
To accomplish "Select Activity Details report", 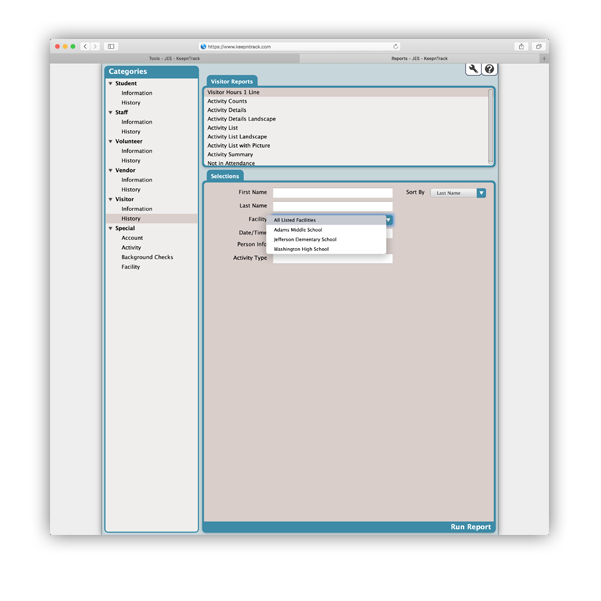I will click(346, 110).
